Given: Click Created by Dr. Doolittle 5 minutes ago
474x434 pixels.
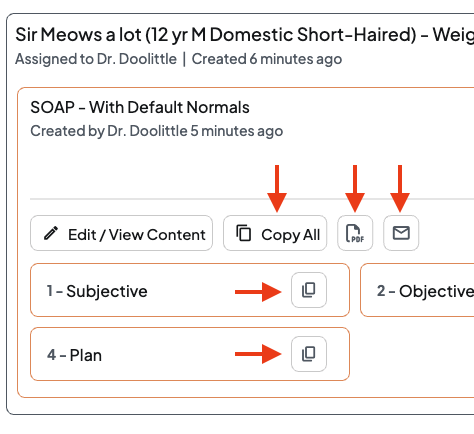Looking at the screenshot, I should point(157,131).
